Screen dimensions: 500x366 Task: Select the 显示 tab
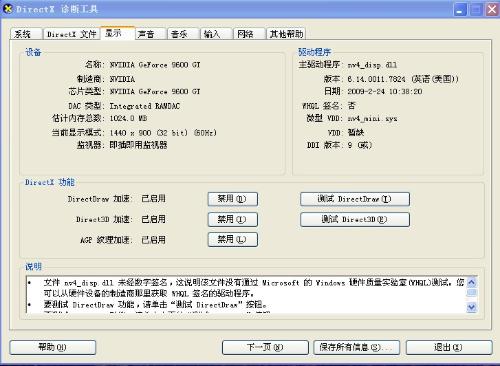(118, 33)
